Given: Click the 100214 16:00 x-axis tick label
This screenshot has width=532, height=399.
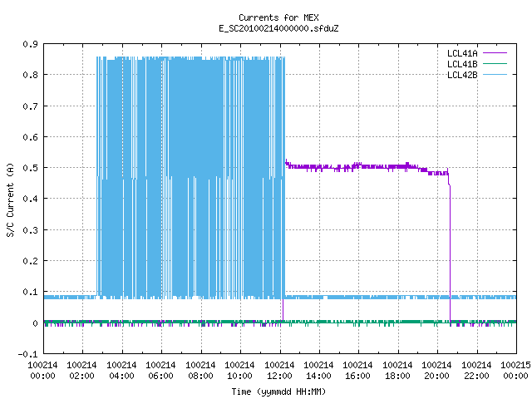Looking at the screenshot, I should pyautogui.click(x=358, y=371).
